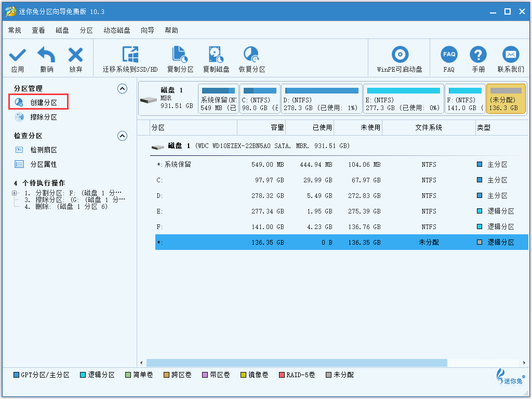This screenshot has width=532, height=399.
Task: Select the 复制磁盘 copy disk icon
Action: tap(216, 55)
